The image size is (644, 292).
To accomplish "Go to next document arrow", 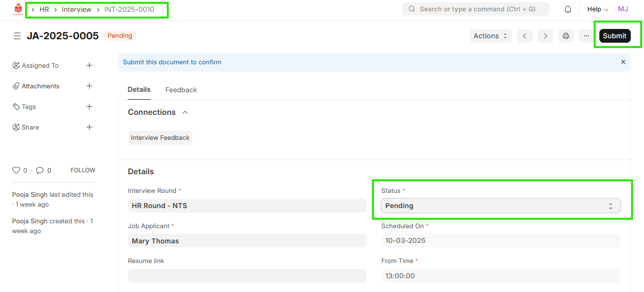I will [545, 36].
